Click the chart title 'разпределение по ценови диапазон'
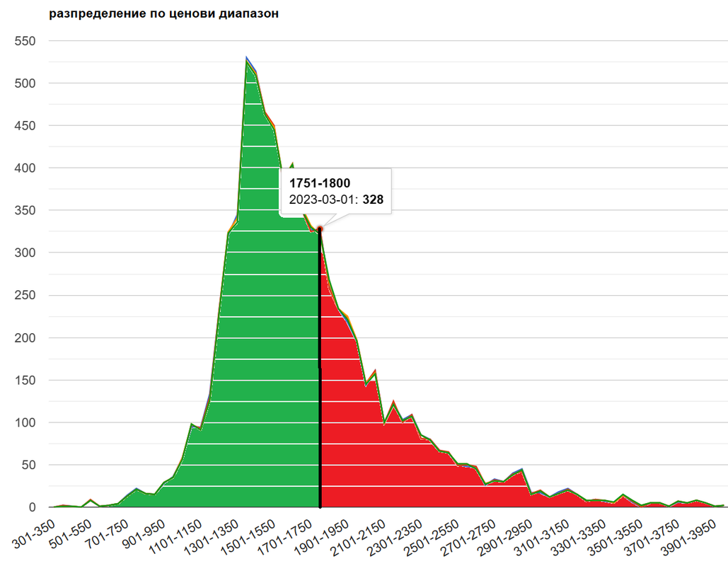This screenshot has height=566, width=728. (164, 13)
